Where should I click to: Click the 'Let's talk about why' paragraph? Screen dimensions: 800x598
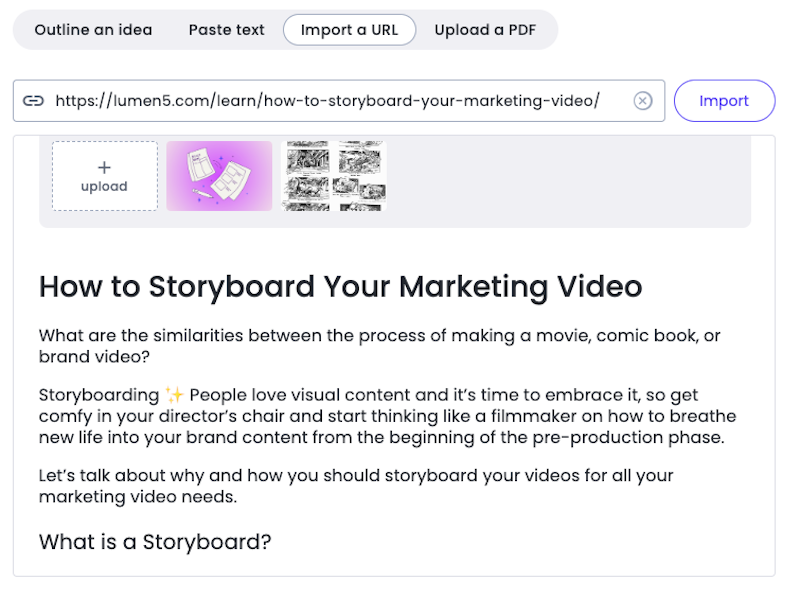tap(356, 486)
